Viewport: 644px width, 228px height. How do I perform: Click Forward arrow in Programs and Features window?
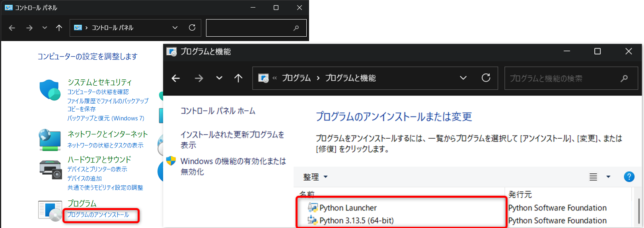(199, 78)
